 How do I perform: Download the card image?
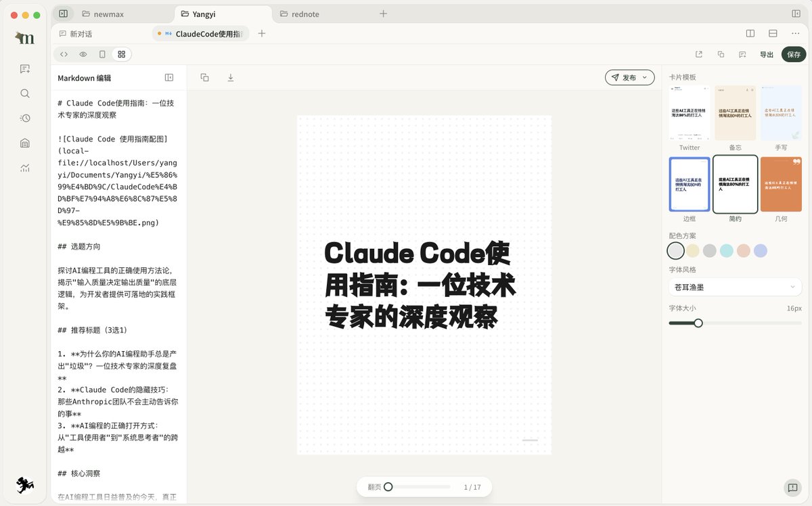(x=230, y=78)
